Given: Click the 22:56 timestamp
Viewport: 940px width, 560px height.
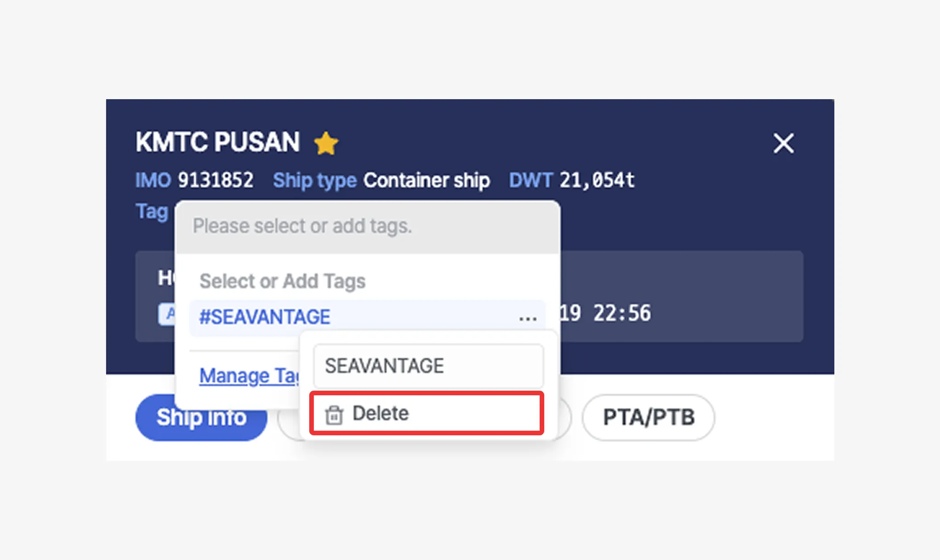Looking at the screenshot, I should pos(622,313).
